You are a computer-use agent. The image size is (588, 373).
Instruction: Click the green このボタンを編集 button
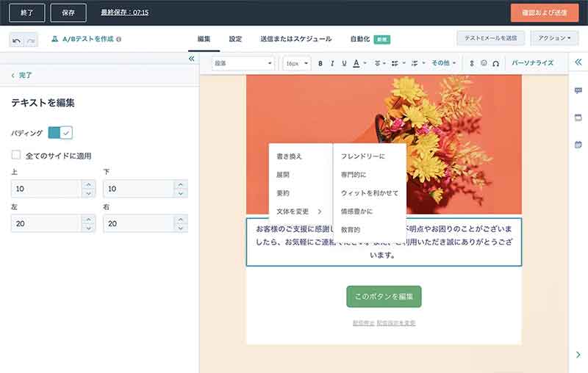coord(384,297)
